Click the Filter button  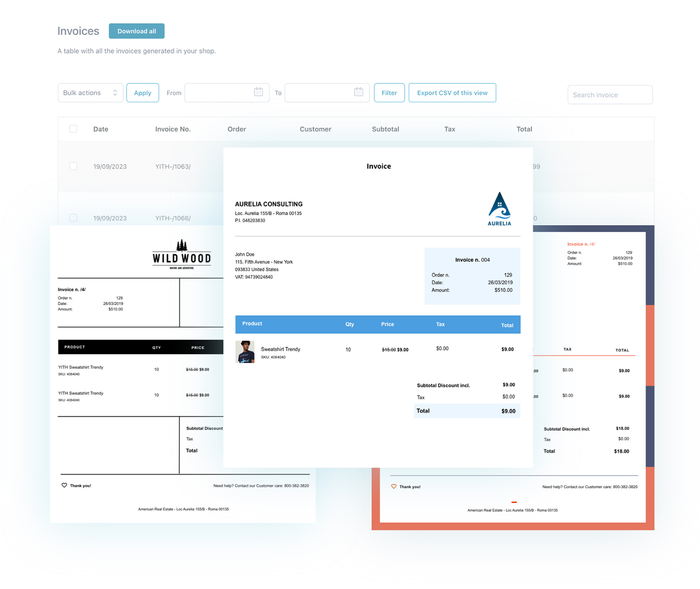coord(389,92)
